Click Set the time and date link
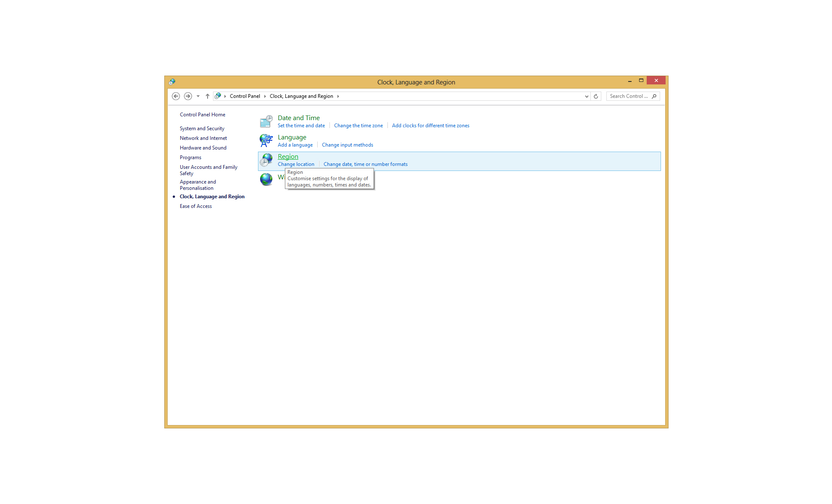The height and width of the screenshot is (504, 832). 301,126
